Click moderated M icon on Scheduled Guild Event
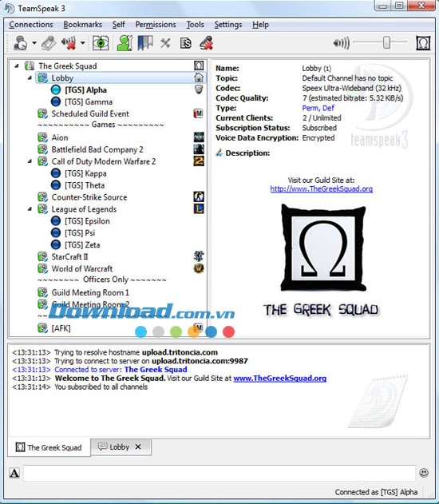Image resolution: width=439 pixels, height=504 pixels. click(x=199, y=113)
